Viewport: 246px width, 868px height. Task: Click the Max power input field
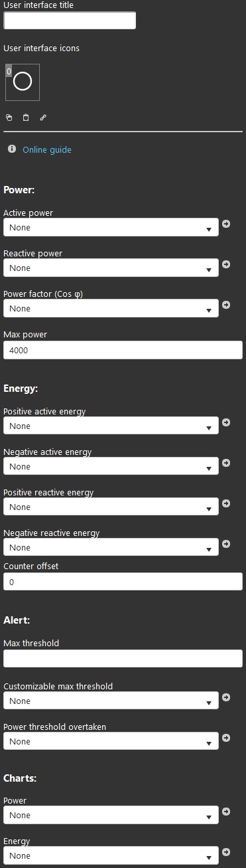pyautogui.click(x=123, y=350)
